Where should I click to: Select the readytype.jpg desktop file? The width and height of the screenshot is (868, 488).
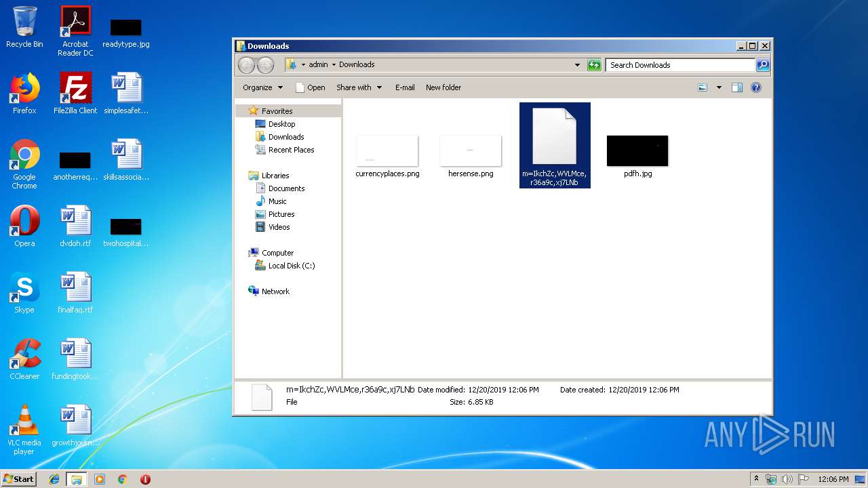(x=126, y=33)
